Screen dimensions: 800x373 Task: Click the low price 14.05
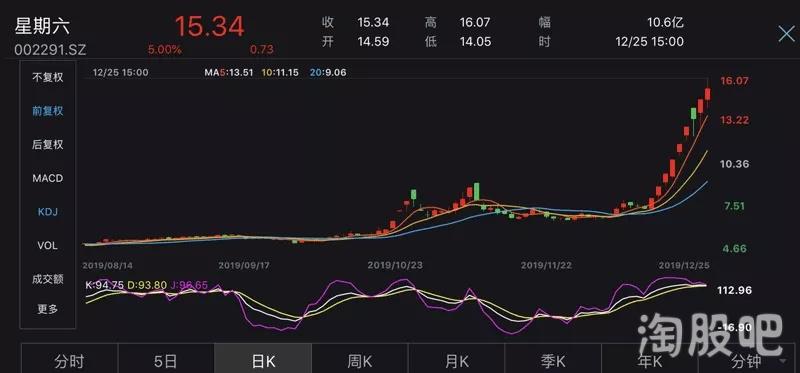(475, 41)
